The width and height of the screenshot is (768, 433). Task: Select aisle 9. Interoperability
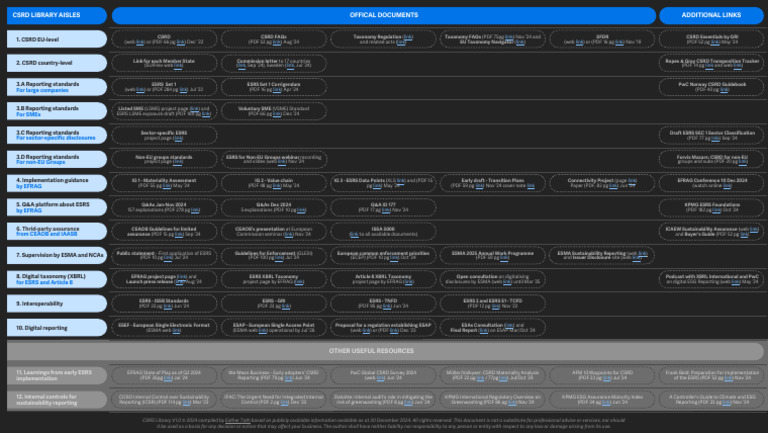tap(57, 304)
